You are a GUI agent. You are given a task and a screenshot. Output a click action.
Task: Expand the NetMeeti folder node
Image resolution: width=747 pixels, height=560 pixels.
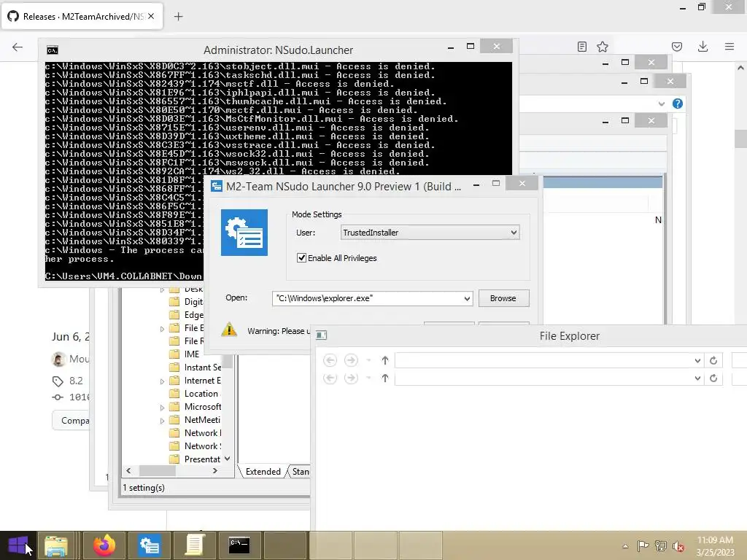(162, 421)
